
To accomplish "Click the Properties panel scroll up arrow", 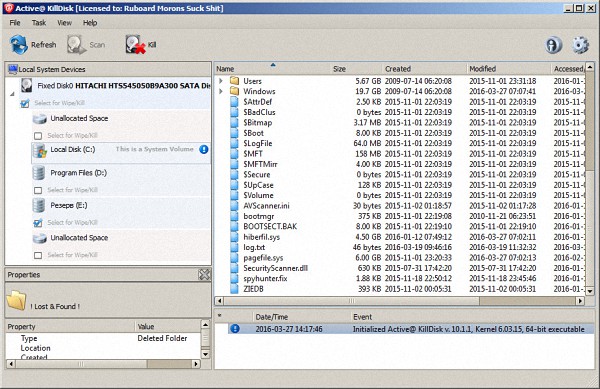I will point(205,325).
